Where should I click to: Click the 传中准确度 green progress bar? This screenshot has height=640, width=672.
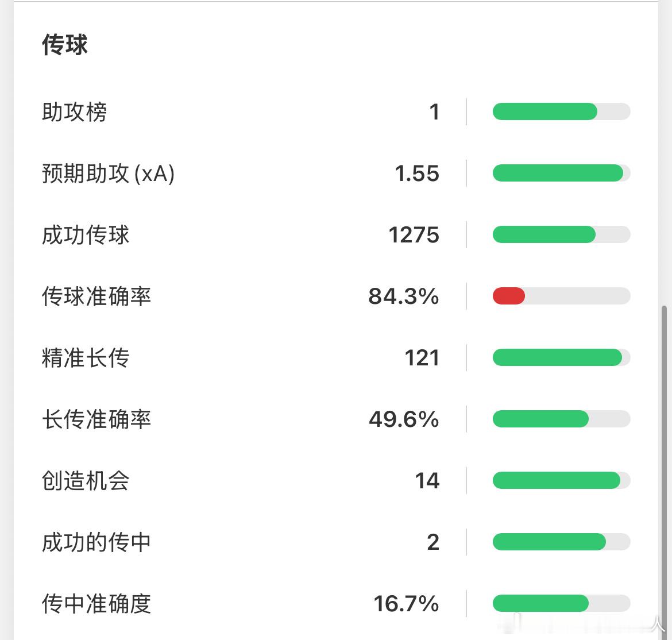[561, 603]
